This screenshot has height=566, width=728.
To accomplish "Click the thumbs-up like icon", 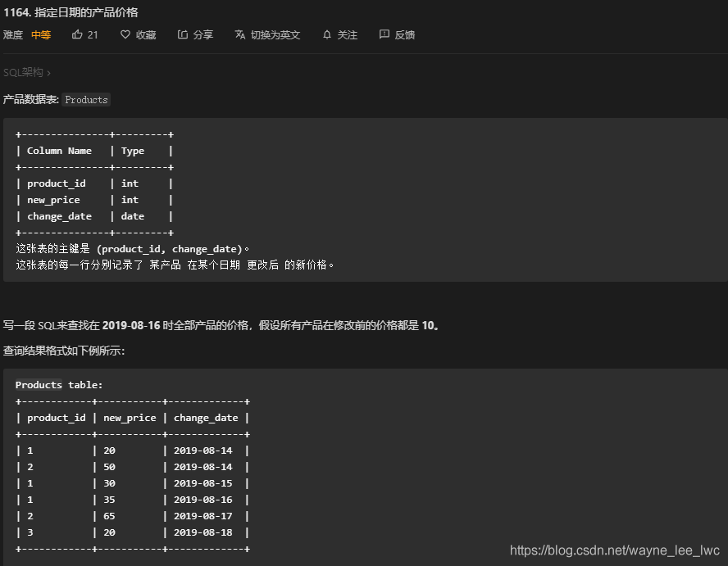I will 77,34.
